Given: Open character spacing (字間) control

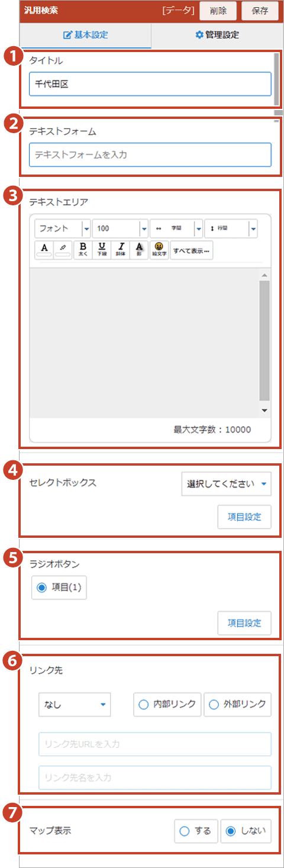Looking at the screenshot, I should pos(176,228).
